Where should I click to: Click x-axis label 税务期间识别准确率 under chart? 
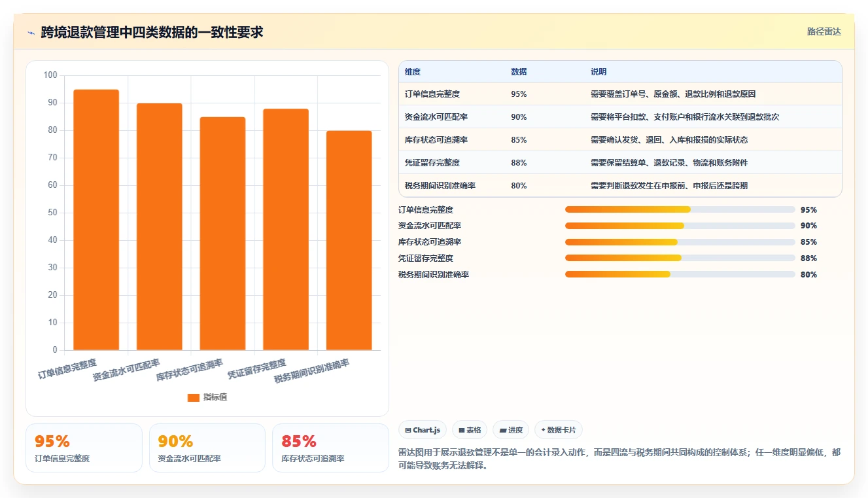tap(312, 371)
